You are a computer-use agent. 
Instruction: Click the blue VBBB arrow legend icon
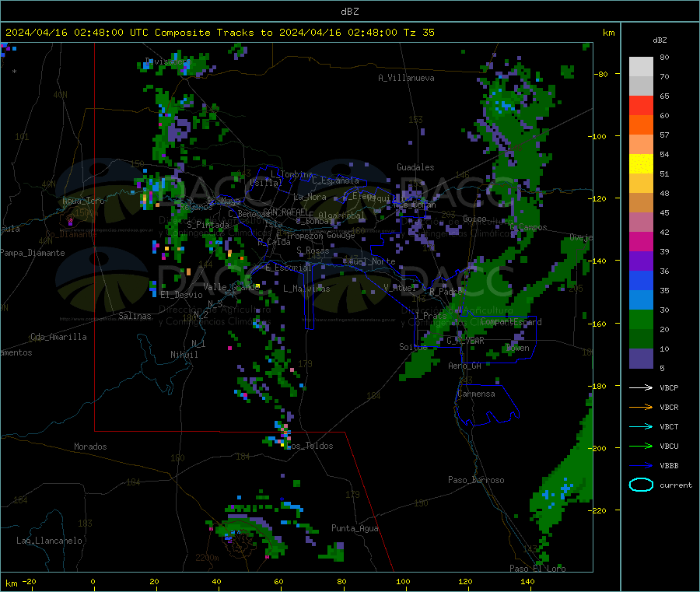pyautogui.click(x=641, y=466)
